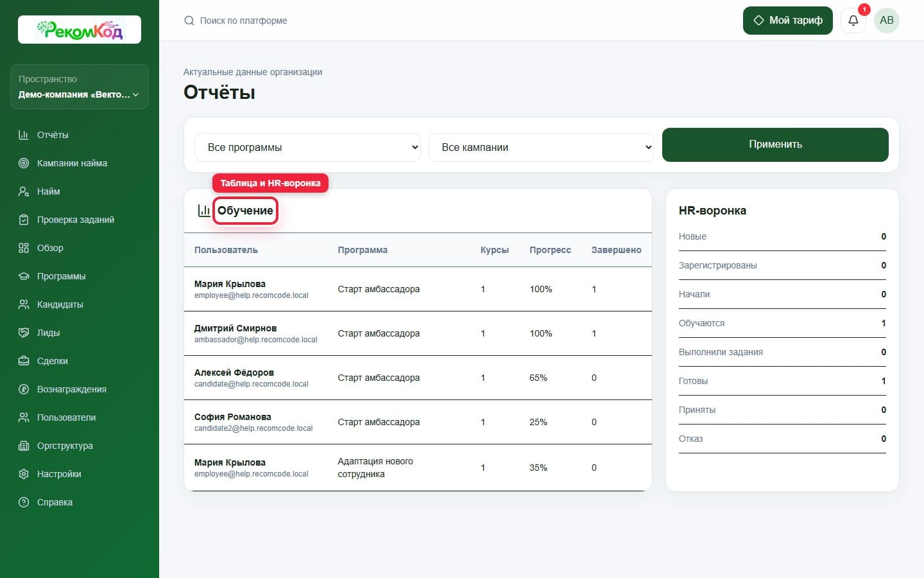
Task: Click the Проверка заданий clipboard icon
Action: point(24,220)
